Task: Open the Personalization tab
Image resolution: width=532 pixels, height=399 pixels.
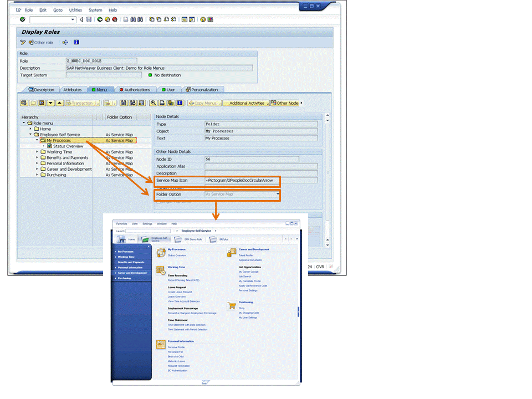Action: point(202,90)
